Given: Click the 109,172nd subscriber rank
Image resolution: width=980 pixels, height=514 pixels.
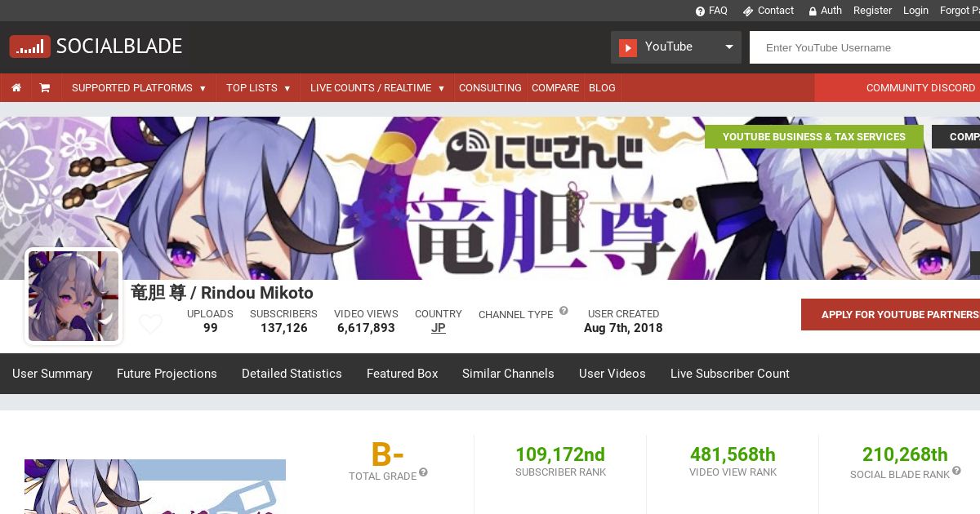Looking at the screenshot, I should click(x=560, y=454).
